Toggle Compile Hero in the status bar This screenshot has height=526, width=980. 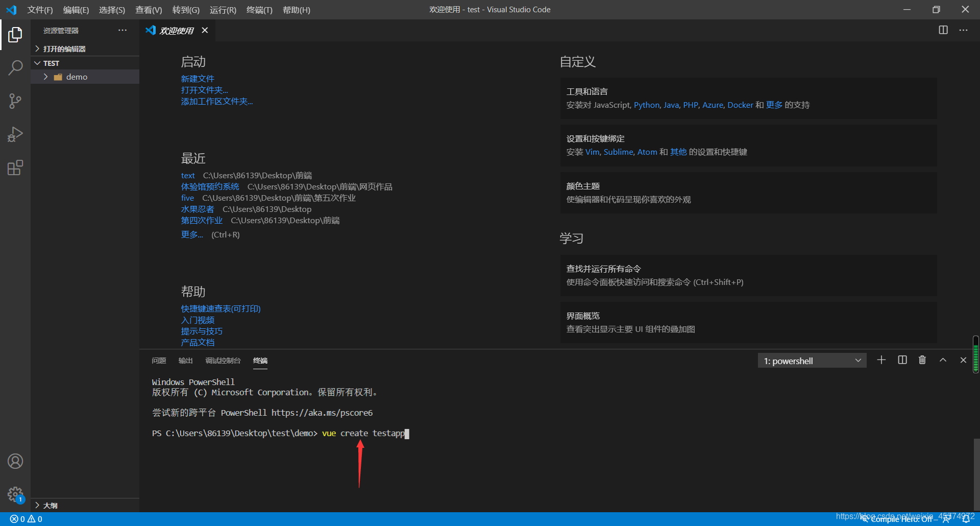click(x=897, y=519)
